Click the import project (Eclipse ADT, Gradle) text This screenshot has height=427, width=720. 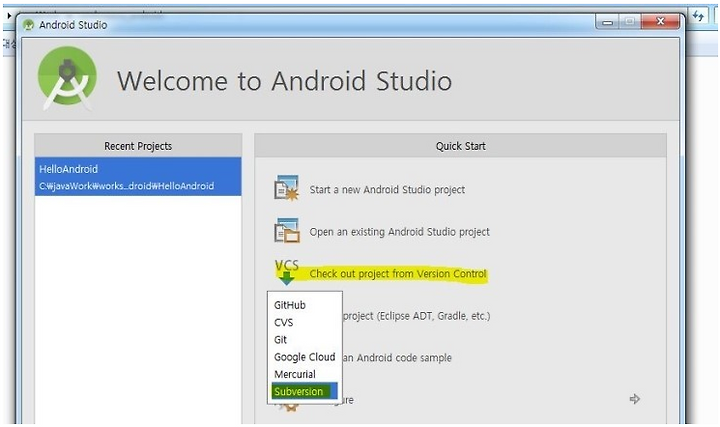click(416, 316)
